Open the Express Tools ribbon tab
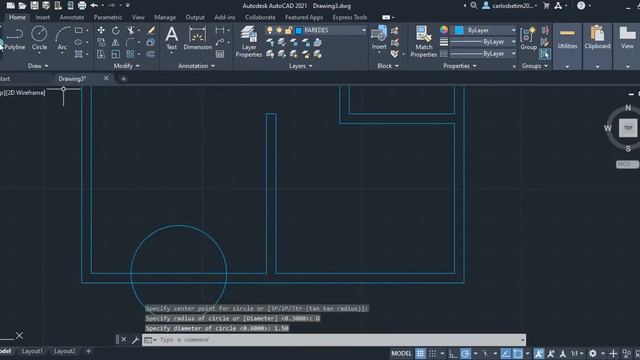The width and height of the screenshot is (640, 360). [x=350, y=17]
